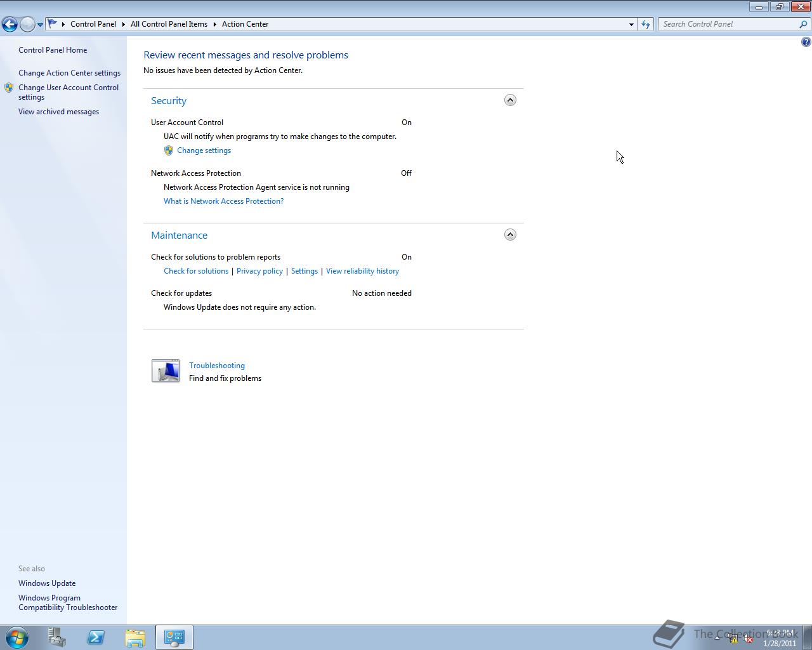The image size is (812, 650).
Task: Click the User Account Control On status
Action: [x=407, y=123]
